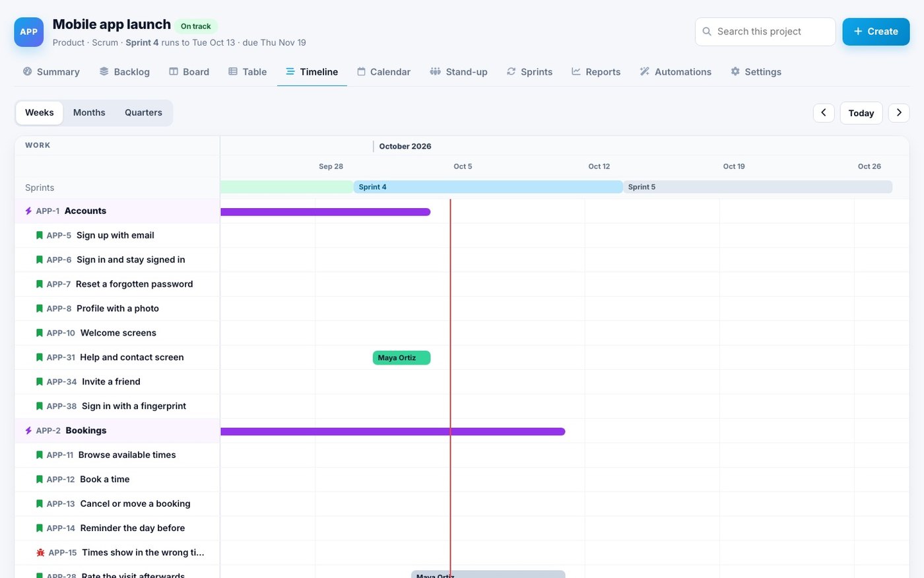Open the Sprints tab
This screenshot has width=924, height=578.
tap(529, 72)
